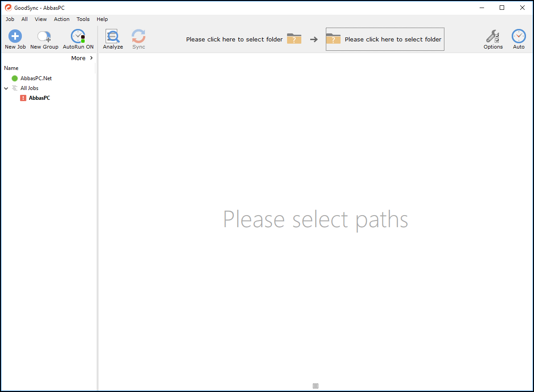Collapse the All Jobs tree node
The height and width of the screenshot is (392, 534).
[6, 88]
